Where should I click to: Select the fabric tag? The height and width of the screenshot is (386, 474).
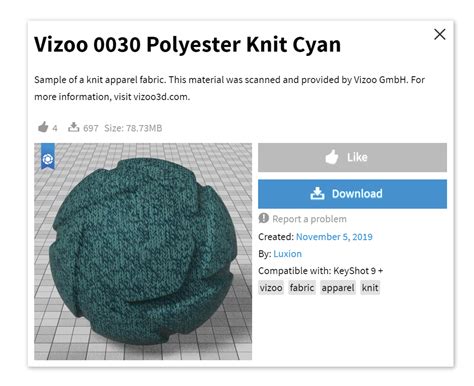pos(302,288)
